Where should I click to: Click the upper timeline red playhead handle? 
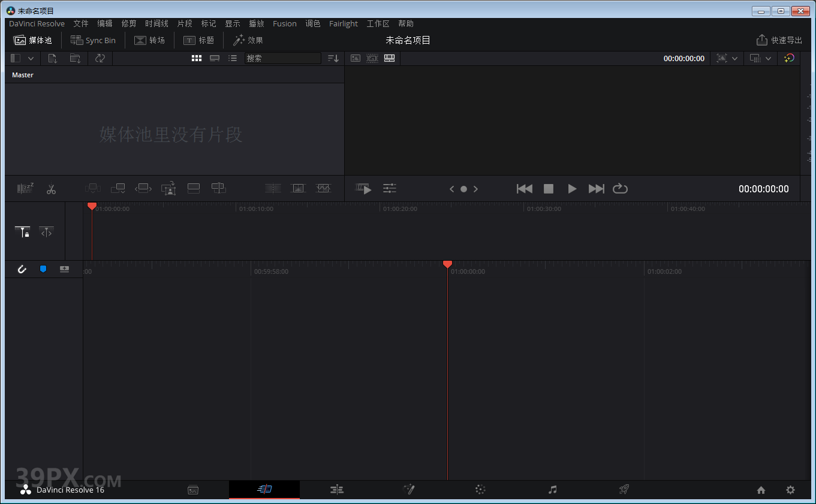[x=92, y=206]
